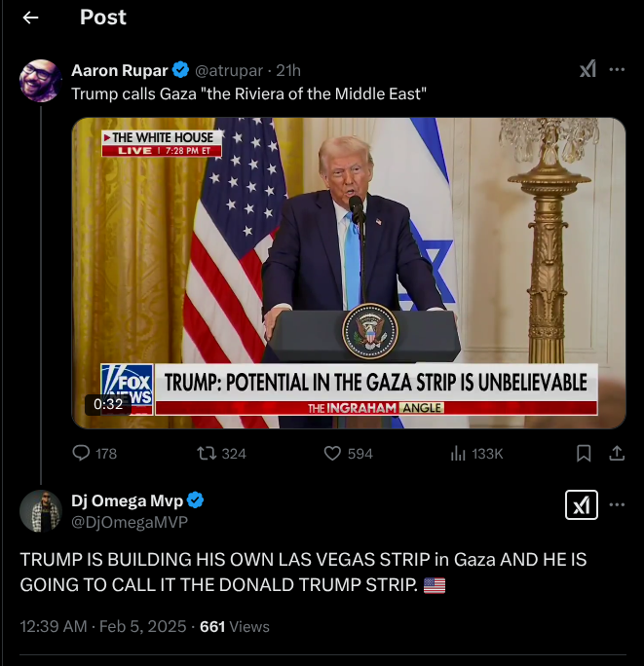Bookmark Aaron Rupar's post
644x666 pixels.
pyautogui.click(x=584, y=453)
